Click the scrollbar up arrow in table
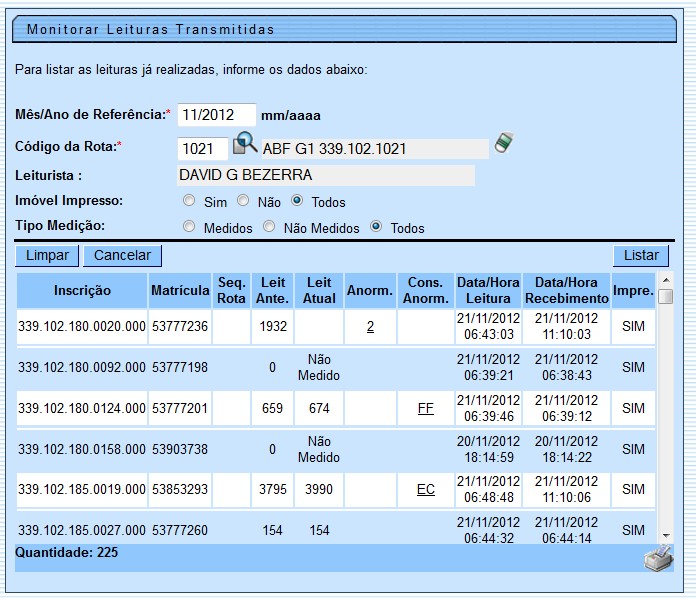The width and height of the screenshot is (696, 600). pos(666,281)
